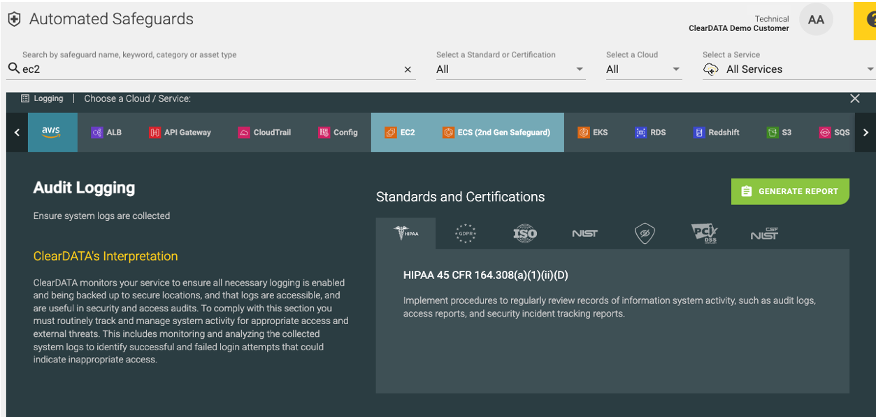Click 'Ensure system logs are collected' text
The image size is (876, 418).
(101, 216)
